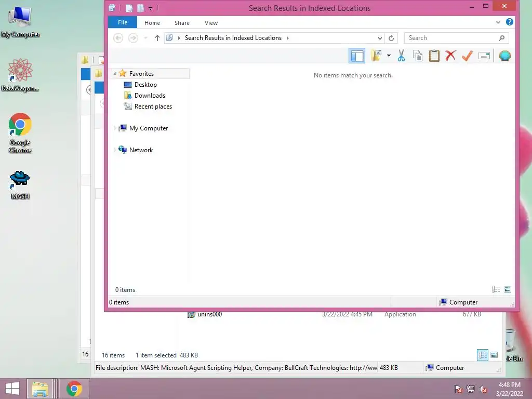532x399 pixels.
Task: Open the View ribbon tab
Action: pos(211,23)
